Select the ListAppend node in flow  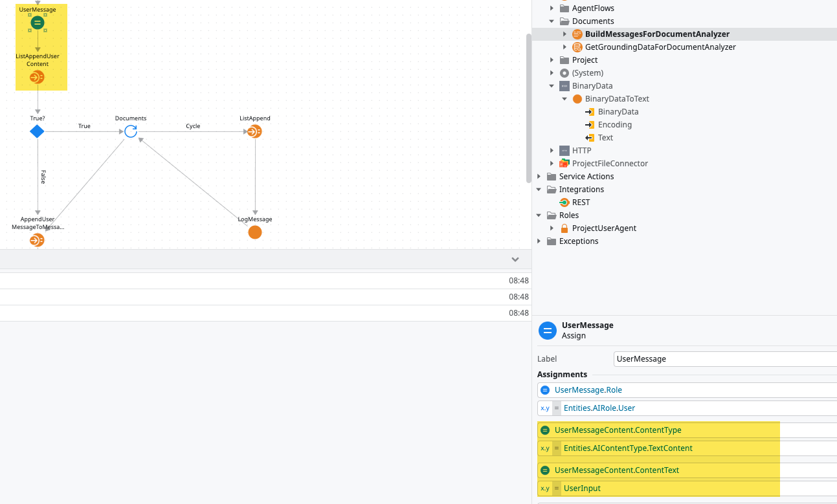(x=254, y=132)
